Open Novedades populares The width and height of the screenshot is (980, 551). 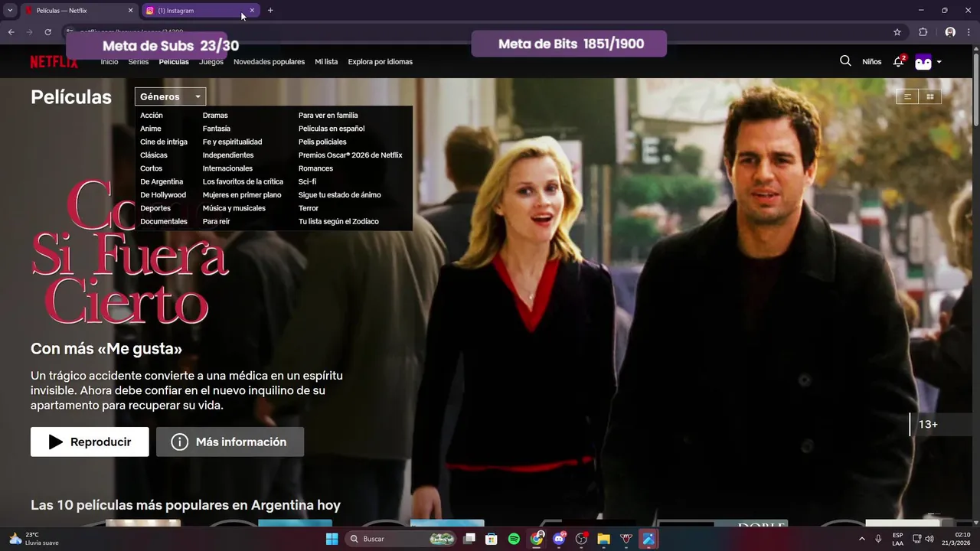tap(269, 62)
